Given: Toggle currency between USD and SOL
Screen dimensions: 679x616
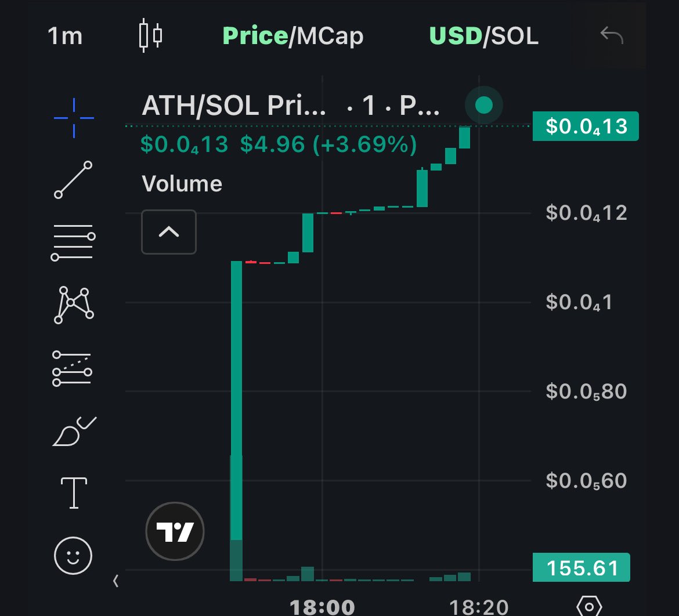Looking at the screenshot, I should pos(483,36).
